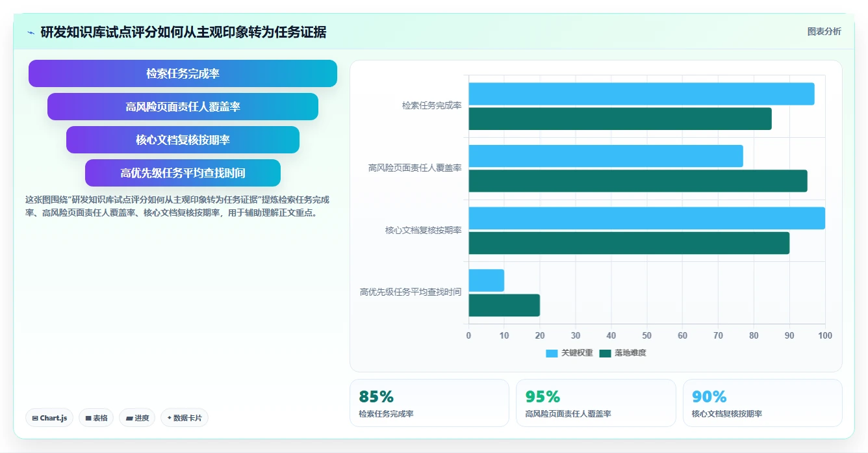Screen dimensions: 868x453
Task: Click the blue bar for 高优先级任务平均查找时间
Action: (486, 280)
